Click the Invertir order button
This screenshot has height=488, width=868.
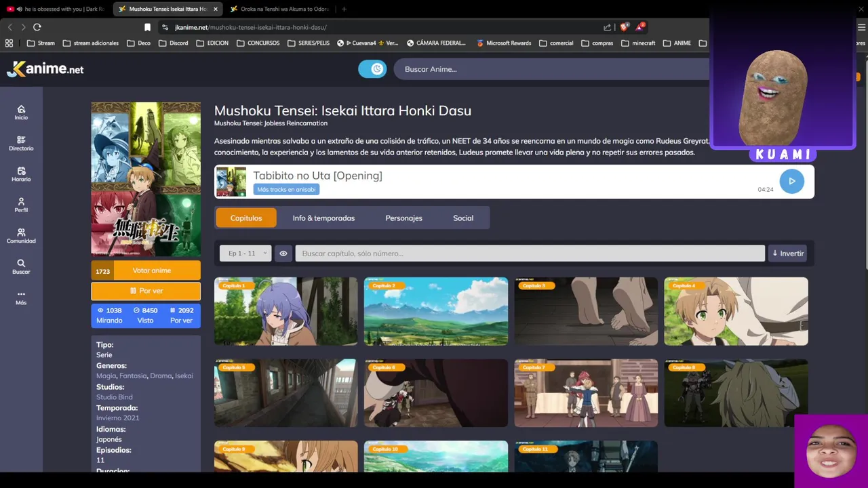788,253
